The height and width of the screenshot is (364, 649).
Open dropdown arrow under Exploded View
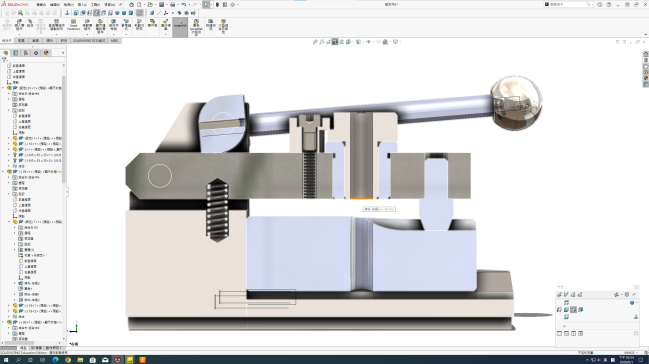pyautogui.click(x=166, y=33)
